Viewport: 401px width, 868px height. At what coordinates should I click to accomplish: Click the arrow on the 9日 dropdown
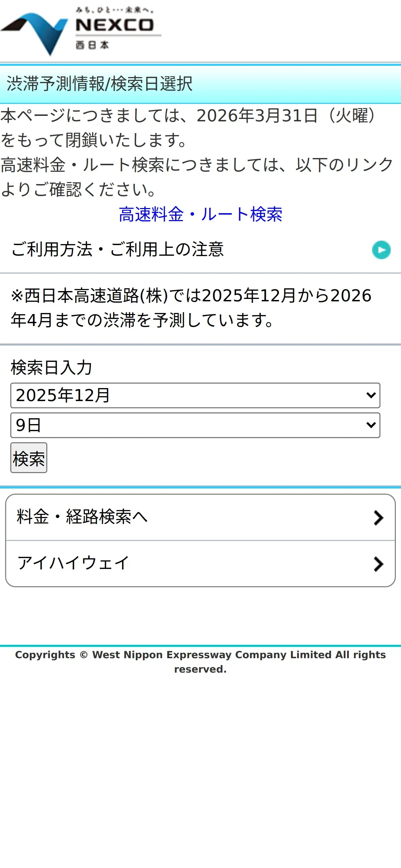pos(371,425)
